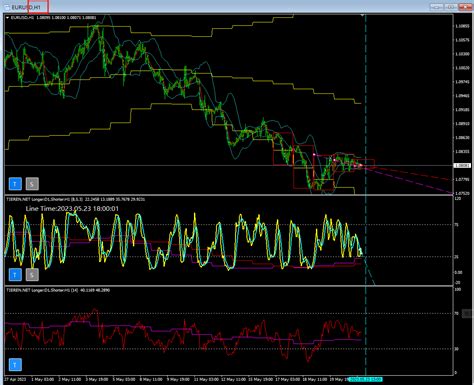The height and width of the screenshot is (385, 474).
Task: Click the chart window icon in the title bar
Action: point(7,7)
